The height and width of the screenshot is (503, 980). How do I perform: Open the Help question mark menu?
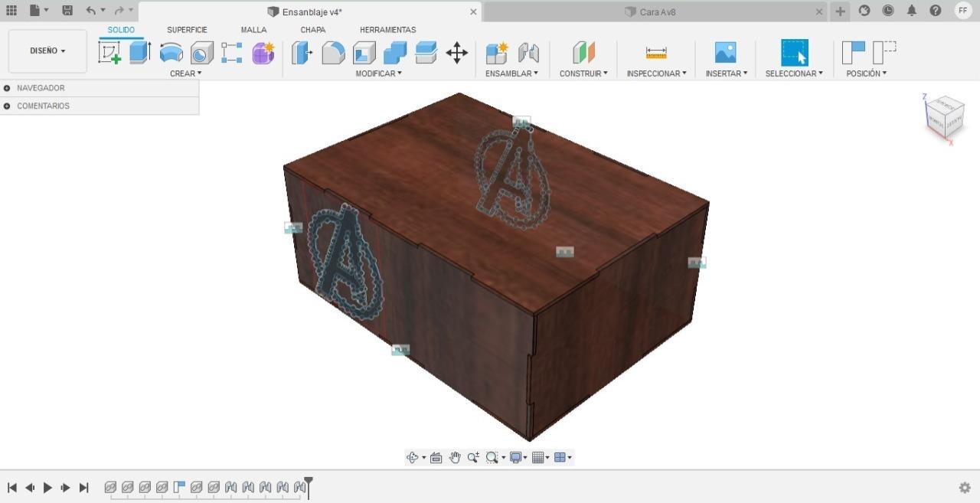coord(936,11)
